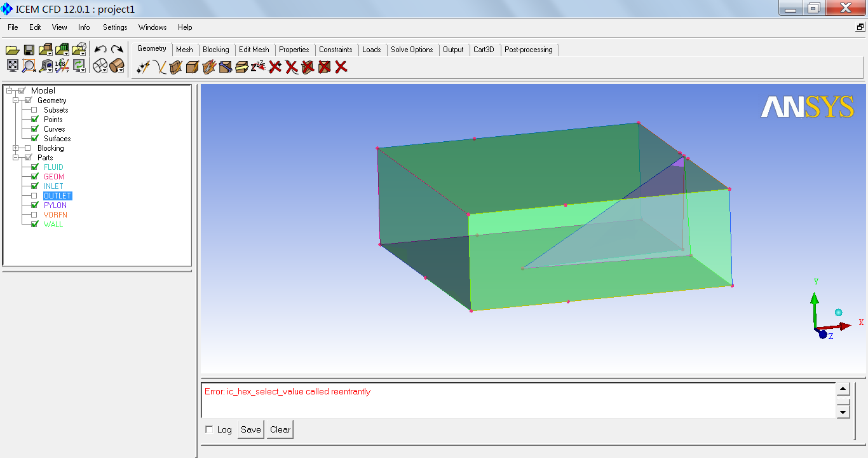Image resolution: width=868 pixels, height=458 pixels.
Task: Uncheck the Curves visibility checkbox
Action: (35, 129)
